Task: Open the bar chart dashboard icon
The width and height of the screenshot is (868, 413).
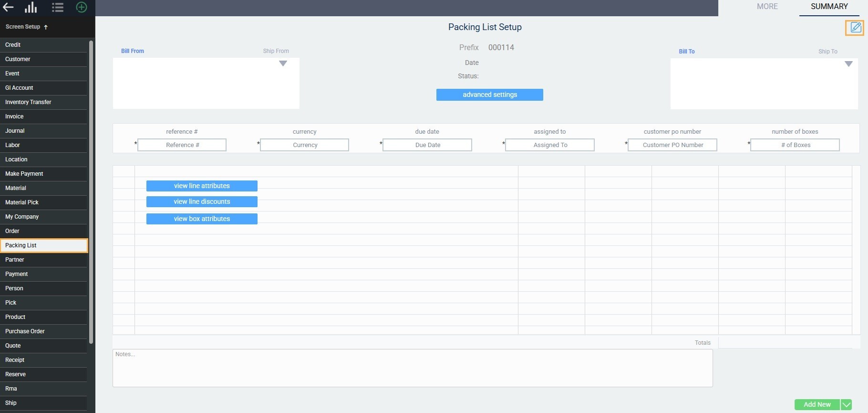Action: pyautogui.click(x=31, y=7)
